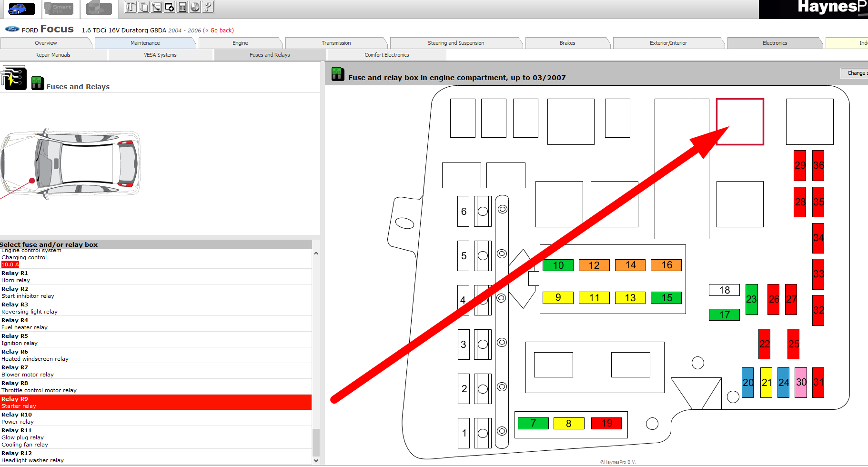Select Relay R10 Power relay

tap(156, 418)
